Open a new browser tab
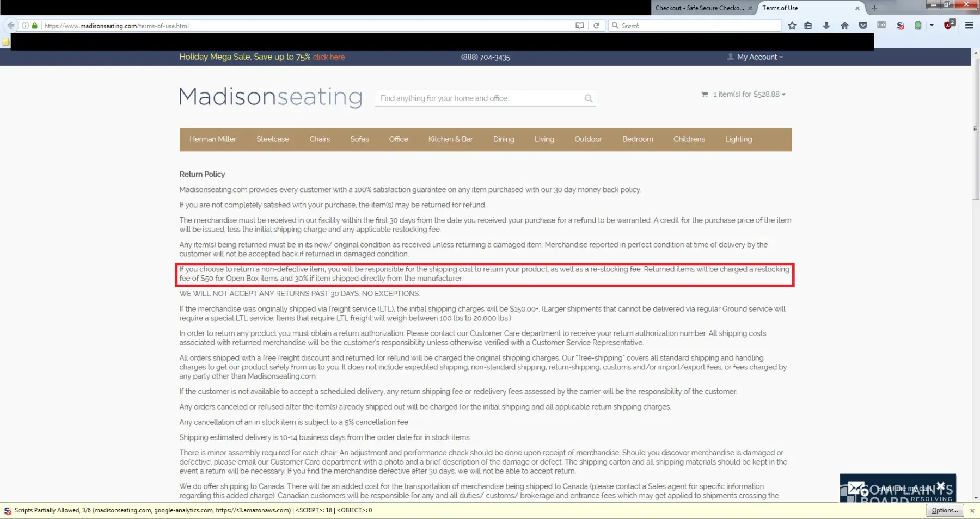The image size is (980, 519). 874,8
